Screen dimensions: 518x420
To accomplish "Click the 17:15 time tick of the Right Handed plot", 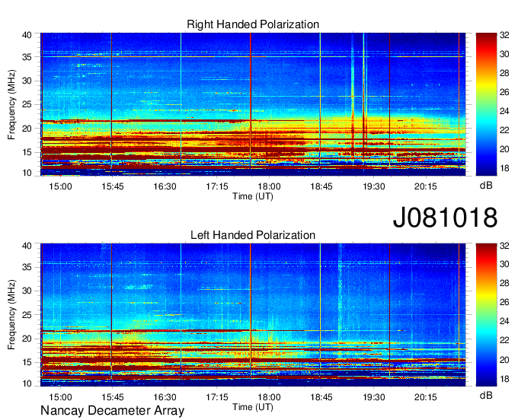I will coord(216,186).
